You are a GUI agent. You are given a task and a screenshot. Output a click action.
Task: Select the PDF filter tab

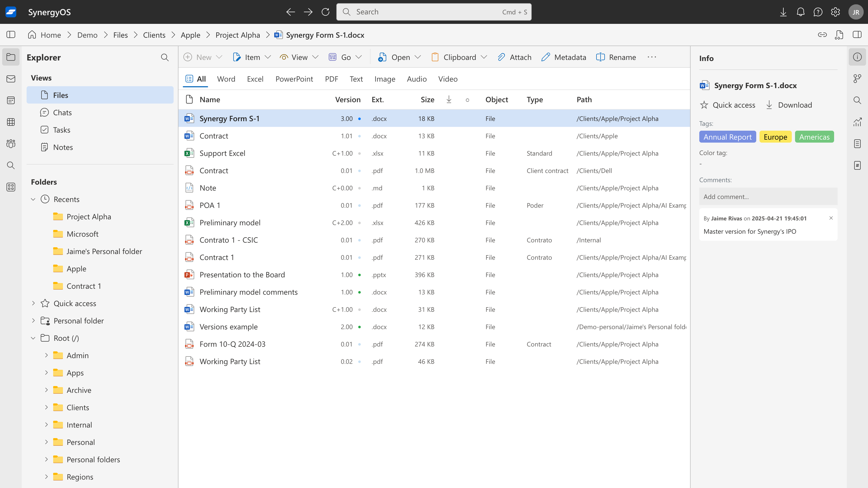click(x=331, y=79)
